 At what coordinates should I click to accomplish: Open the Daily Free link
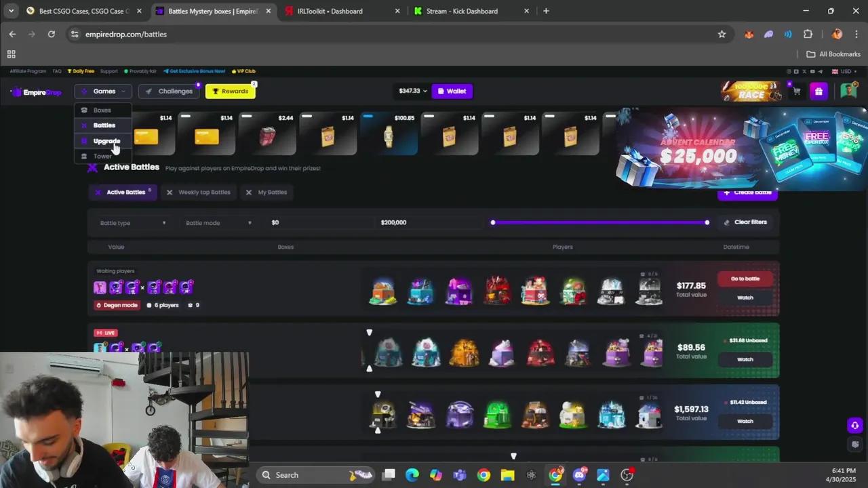(x=81, y=71)
